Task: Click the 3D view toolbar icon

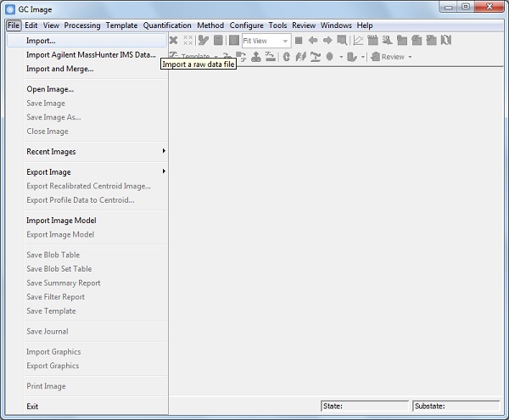Action: click(388, 40)
